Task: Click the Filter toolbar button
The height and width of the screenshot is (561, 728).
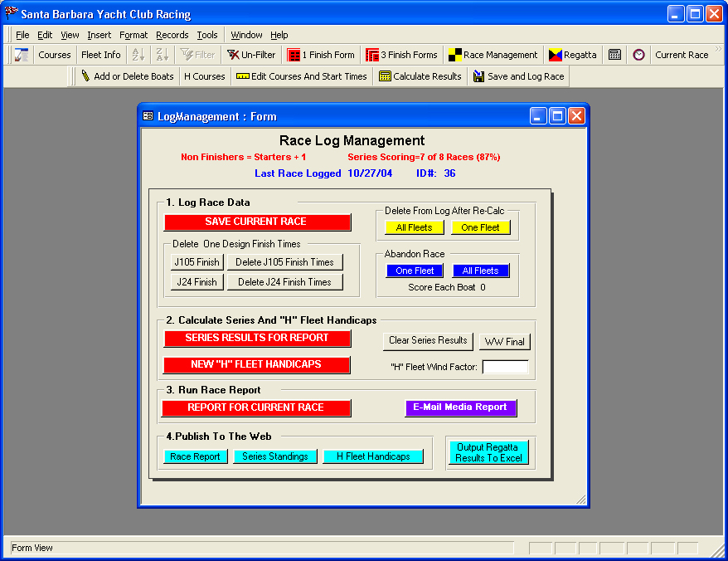Action: click(x=198, y=55)
